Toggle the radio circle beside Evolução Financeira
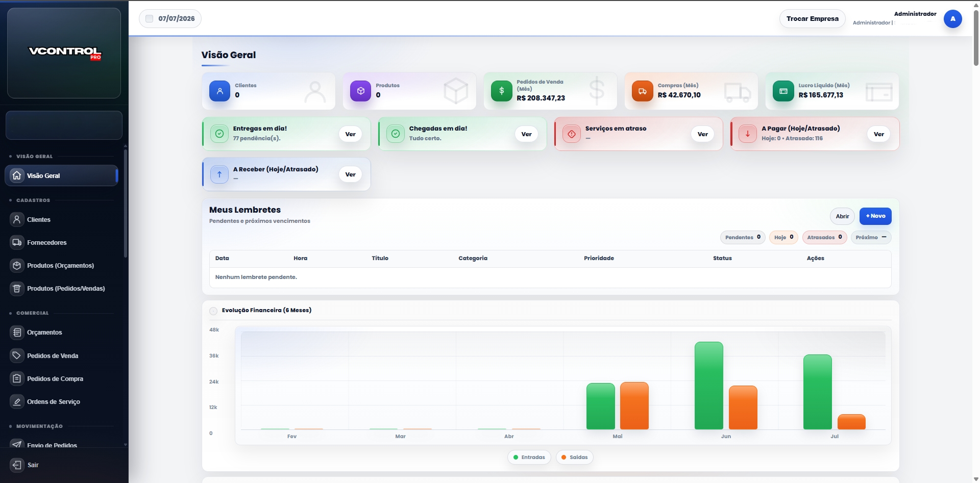980x483 pixels. tap(213, 311)
